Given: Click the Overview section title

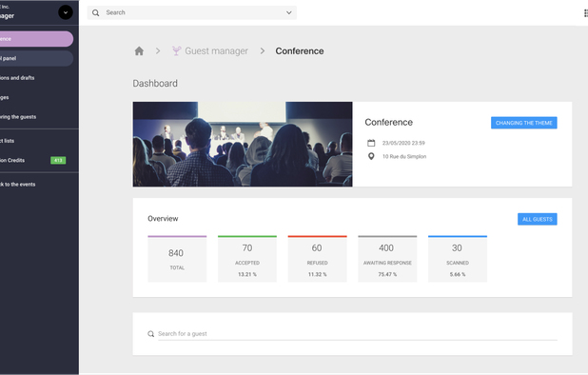Looking at the screenshot, I should click(x=163, y=219).
